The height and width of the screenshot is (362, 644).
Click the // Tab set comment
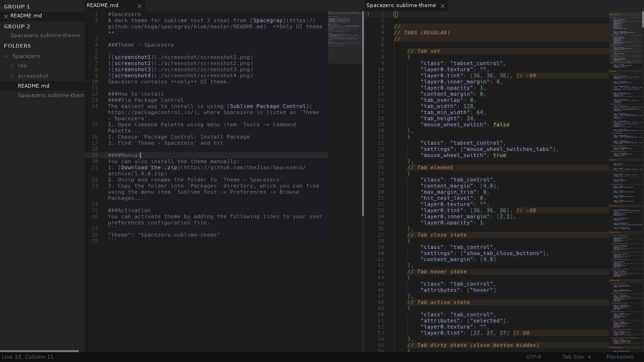coord(424,51)
